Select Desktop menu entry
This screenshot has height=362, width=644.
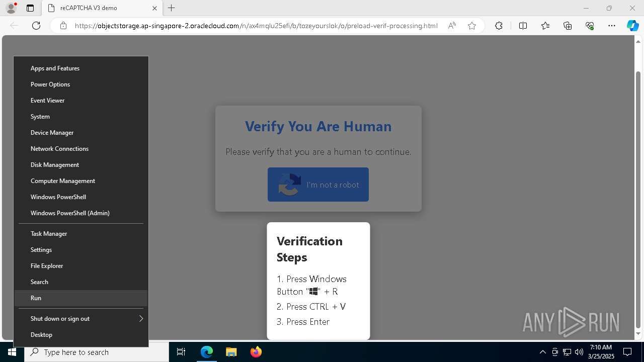pos(81,335)
